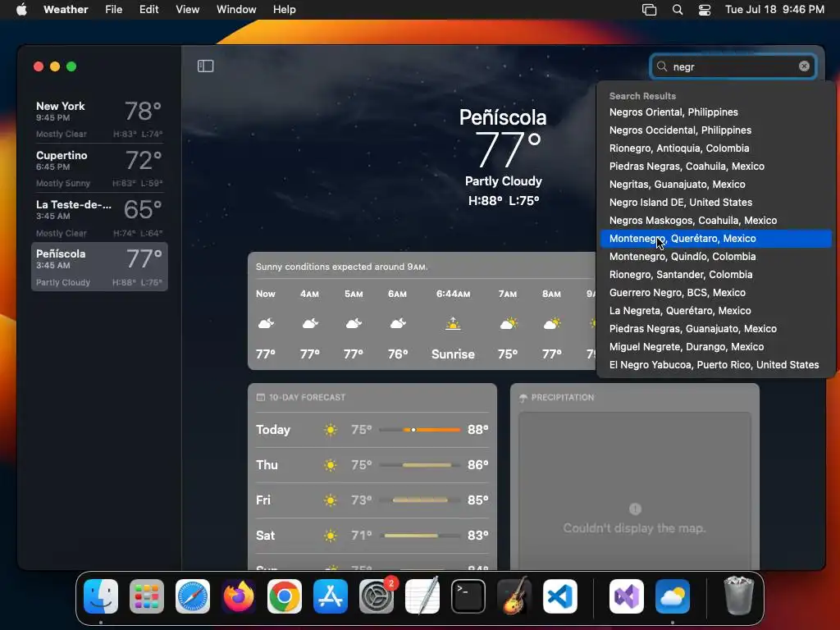Select Montenegro, Quindío, Colombia
The height and width of the screenshot is (630, 840).
click(x=715, y=257)
